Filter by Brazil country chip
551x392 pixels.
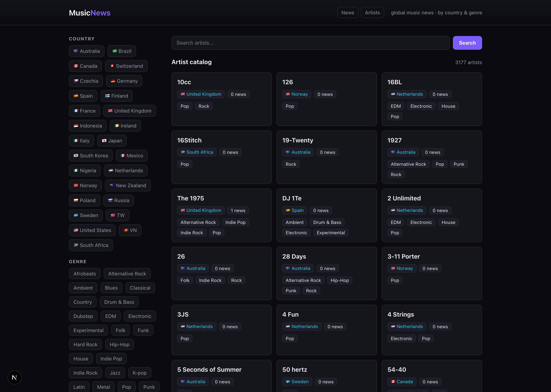click(x=122, y=51)
